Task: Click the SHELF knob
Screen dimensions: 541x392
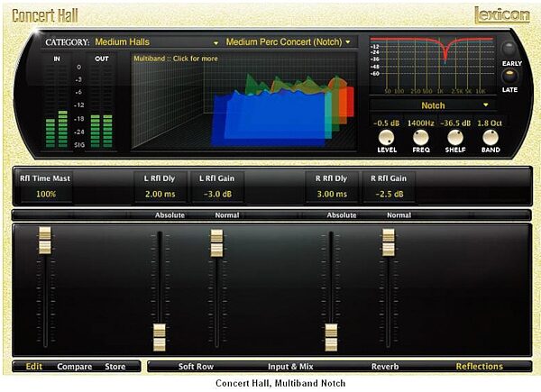Action: coord(455,137)
